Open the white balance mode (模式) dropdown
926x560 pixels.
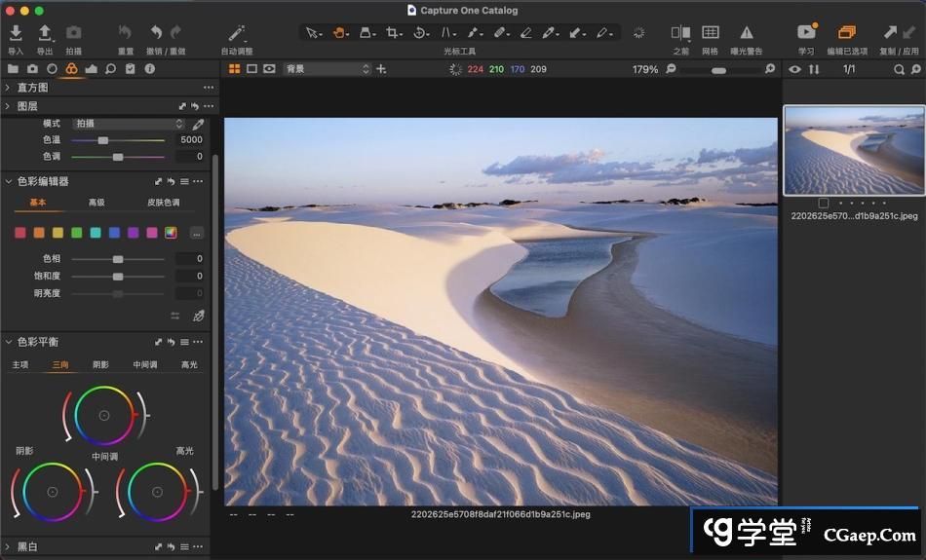pyautogui.click(x=128, y=124)
